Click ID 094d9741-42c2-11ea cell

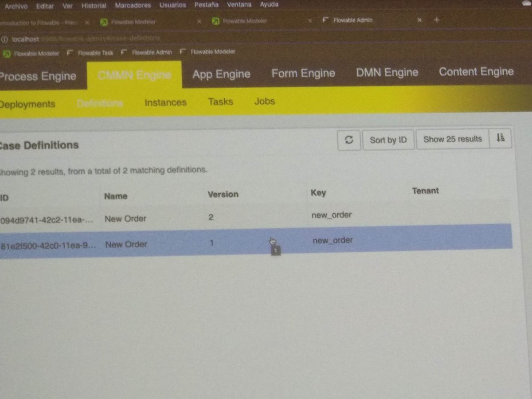click(x=47, y=219)
